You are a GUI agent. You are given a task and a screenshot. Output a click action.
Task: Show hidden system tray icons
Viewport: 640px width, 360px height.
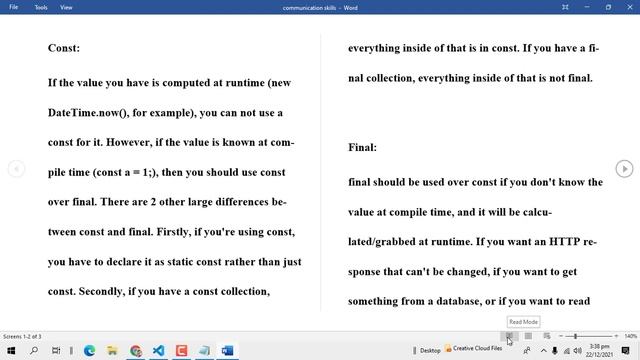click(x=543, y=351)
